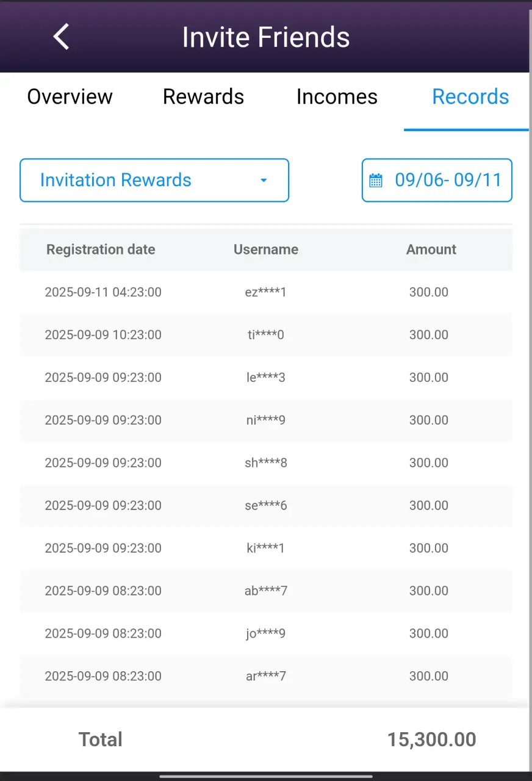The height and width of the screenshot is (781, 532).
Task: Click the Username column header
Action: (x=266, y=250)
